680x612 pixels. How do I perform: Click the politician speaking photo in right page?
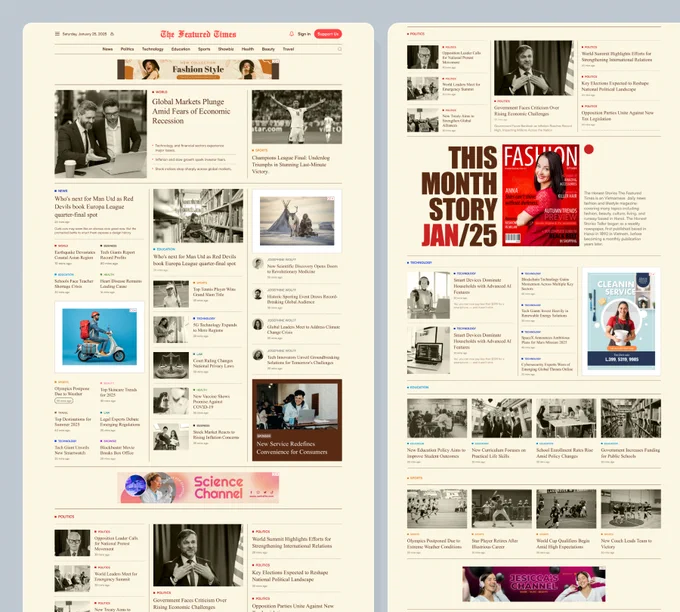tap(534, 68)
